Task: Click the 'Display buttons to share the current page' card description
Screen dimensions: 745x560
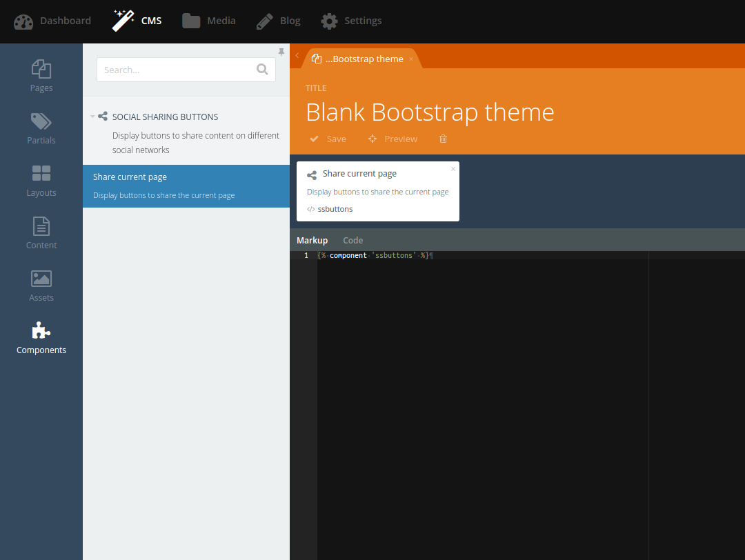Action: (x=378, y=192)
